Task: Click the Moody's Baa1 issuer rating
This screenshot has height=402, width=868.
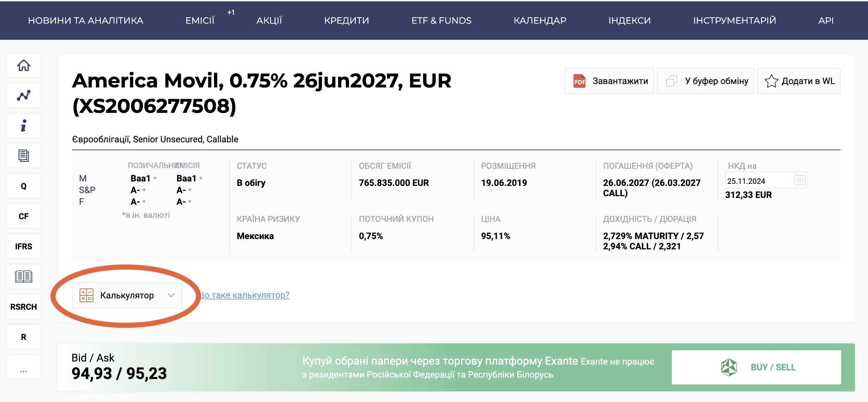Action: coord(140,178)
